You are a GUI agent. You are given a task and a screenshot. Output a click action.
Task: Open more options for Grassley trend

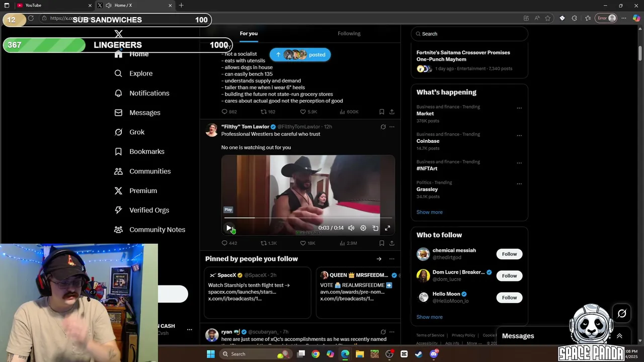(x=519, y=184)
